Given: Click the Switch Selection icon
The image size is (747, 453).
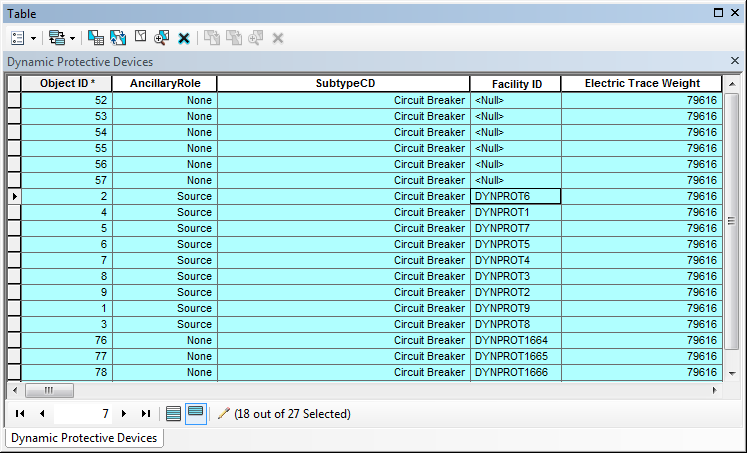Looking at the screenshot, I should pyautogui.click(x=118, y=37).
